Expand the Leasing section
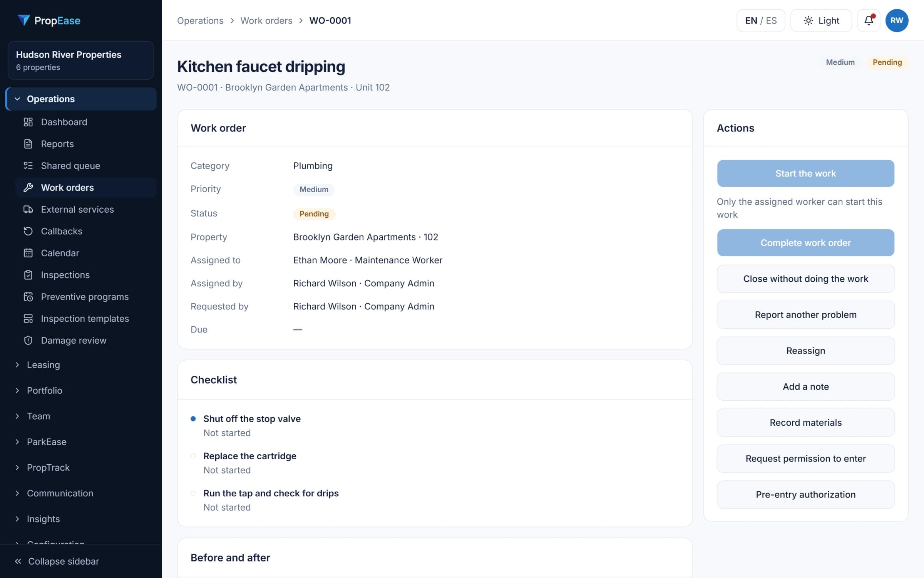924x578 pixels. [81, 365]
